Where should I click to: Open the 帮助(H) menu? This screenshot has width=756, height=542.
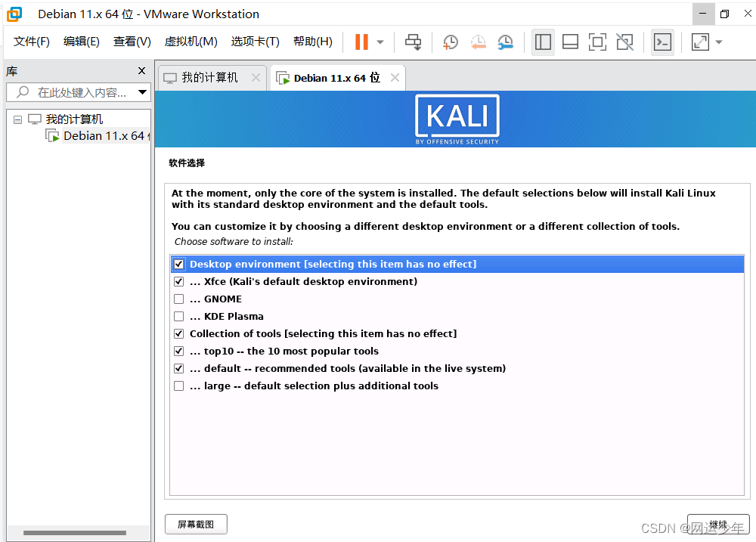(313, 42)
